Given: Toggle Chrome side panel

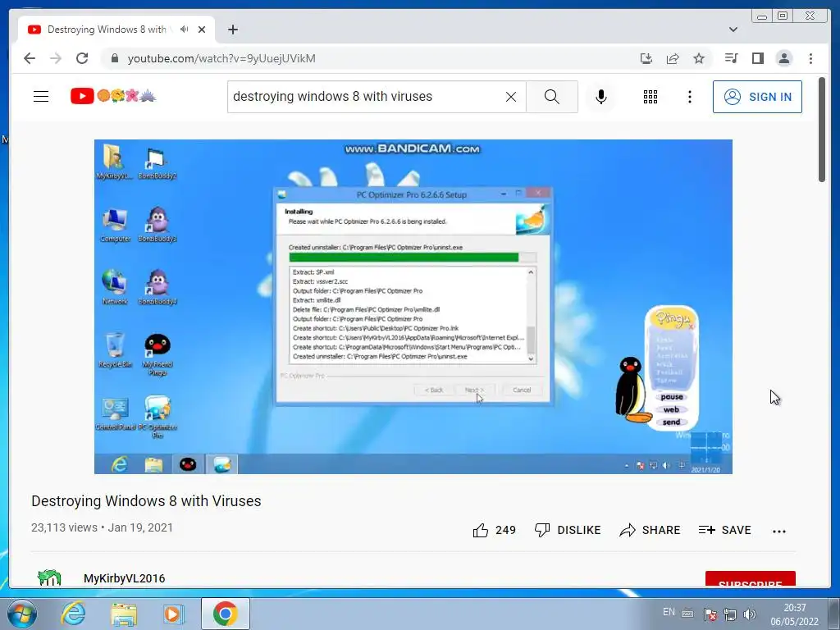Looking at the screenshot, I should [x=757, y=58].
